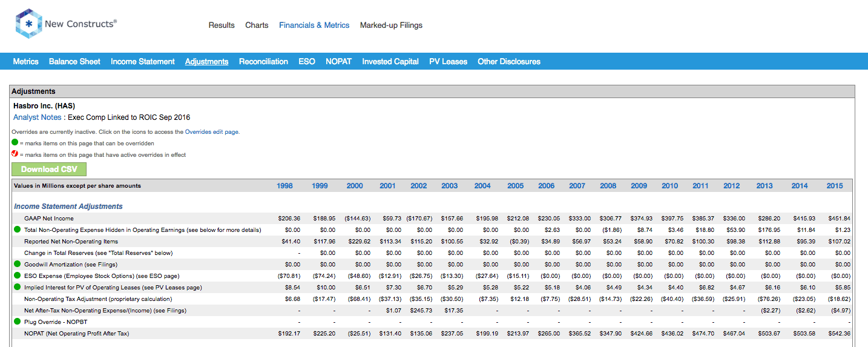Click the GAAP Net Income row label

pos(49,219)
